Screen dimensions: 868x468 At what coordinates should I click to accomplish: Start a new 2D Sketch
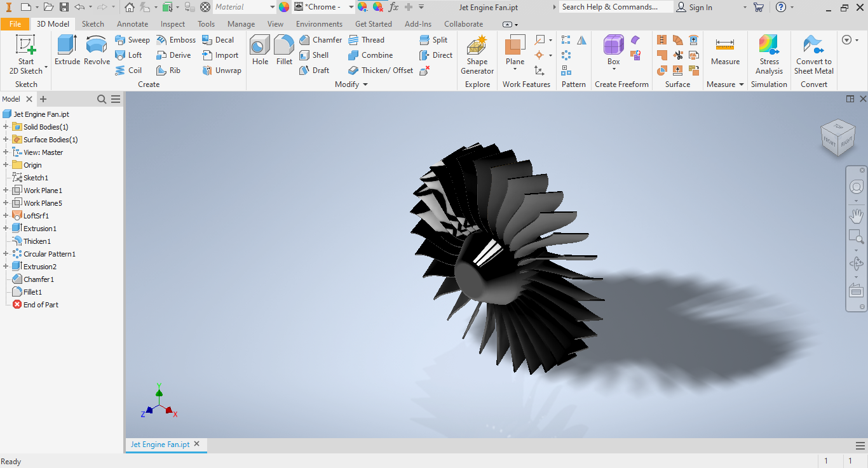26,46
